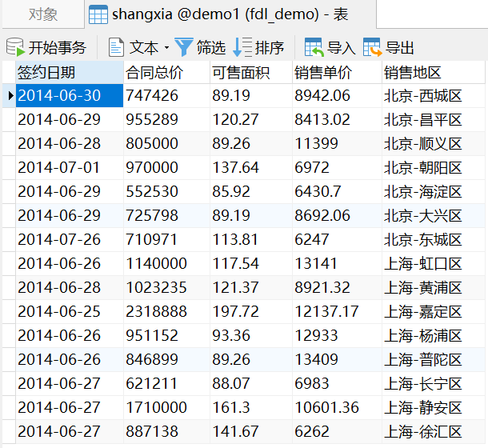The width and height of the screenshot is (488, 448).
Task: Click the cell 上海-徐汇区
Action: pyautogui.click(x=434, y=431)
